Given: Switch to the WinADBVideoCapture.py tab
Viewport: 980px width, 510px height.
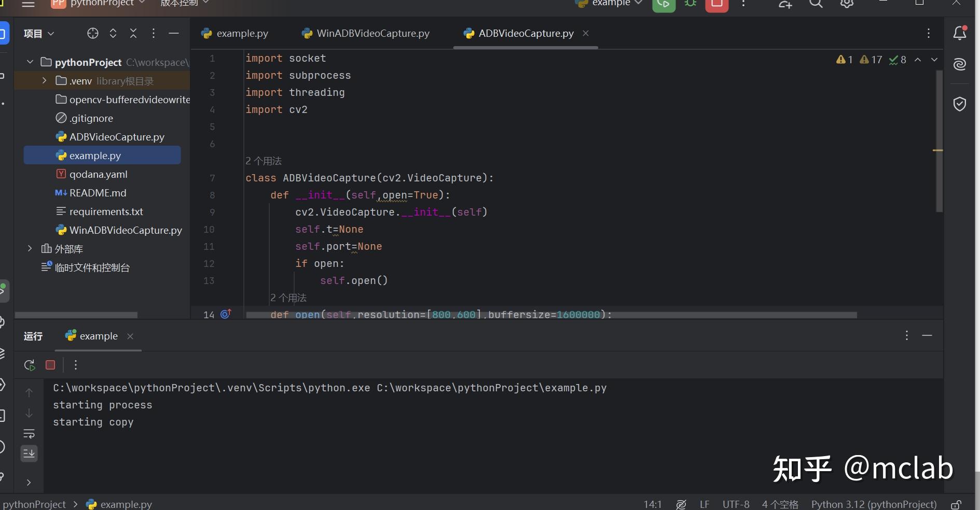Looking at the screenshot, I should click(x=372, y=34).
